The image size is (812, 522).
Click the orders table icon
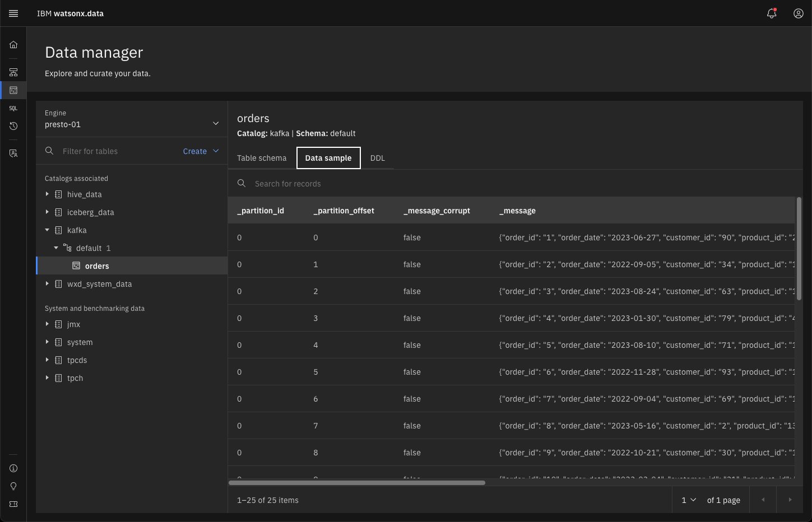(76, 265)
